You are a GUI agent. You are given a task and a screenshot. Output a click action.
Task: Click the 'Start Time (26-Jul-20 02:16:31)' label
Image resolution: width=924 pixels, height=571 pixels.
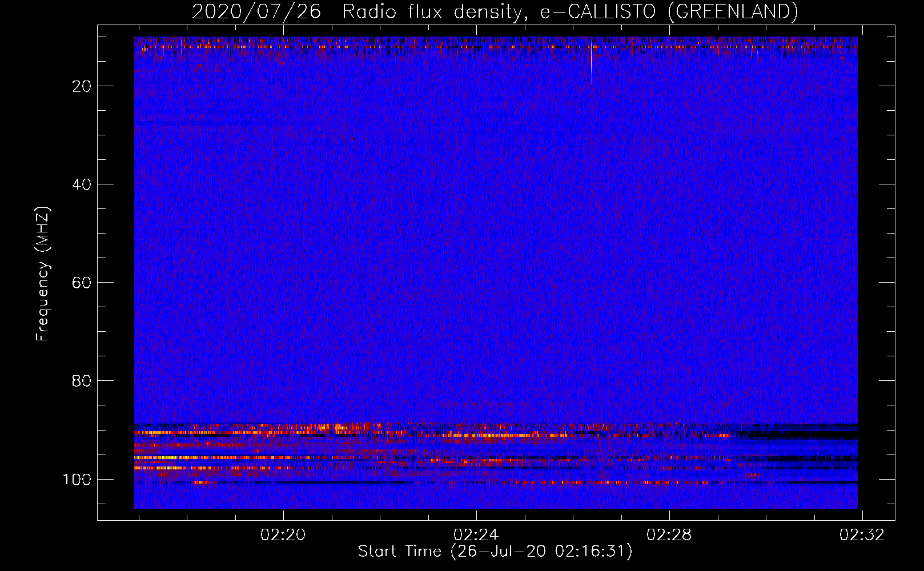tap(495, 552)
